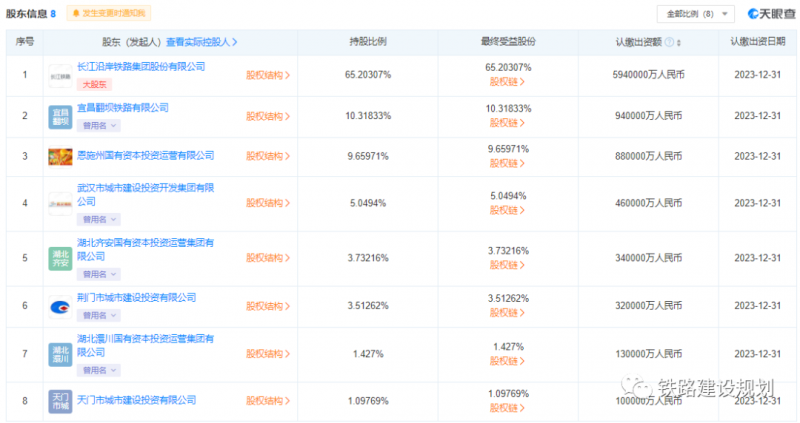
Task: Click 股权链 under 3.73216%
Action: point(507,265)
